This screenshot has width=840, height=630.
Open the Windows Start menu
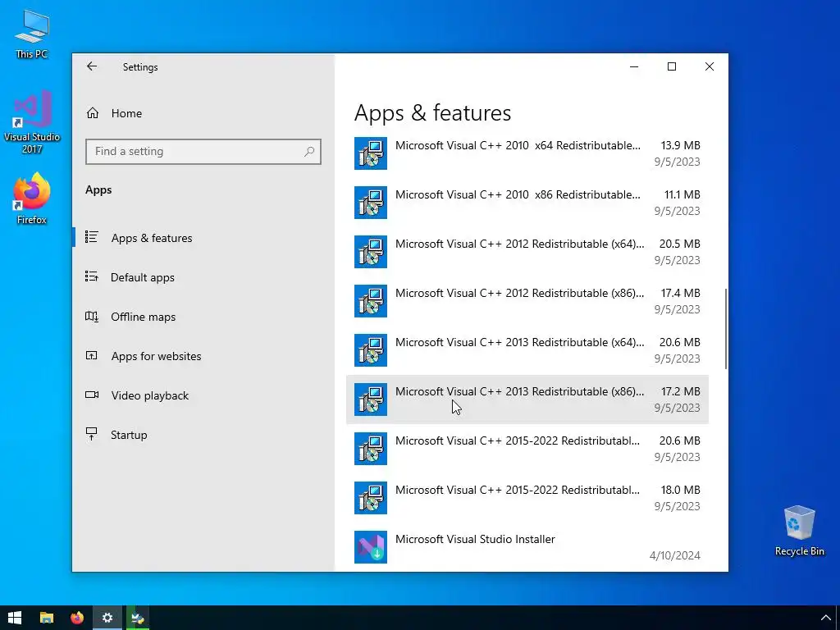(x=15, y=618)
